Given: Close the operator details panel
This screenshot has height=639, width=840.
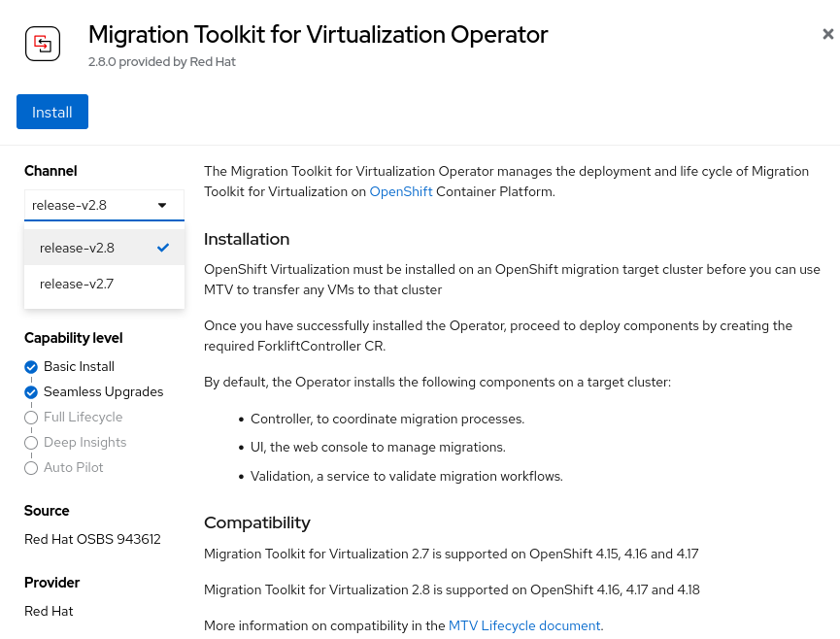Looking at the screenshot, I should click(827, 34).
